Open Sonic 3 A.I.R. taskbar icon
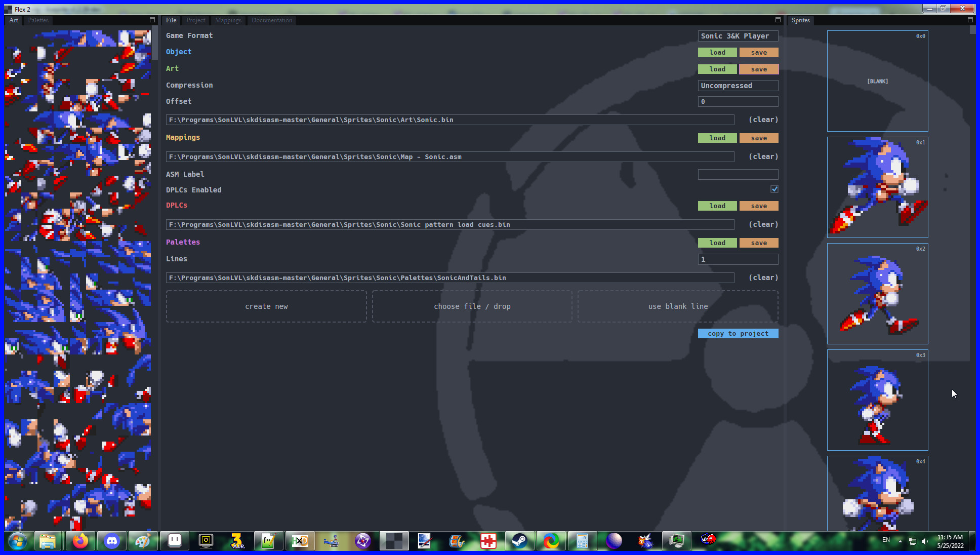 [237, 541]
